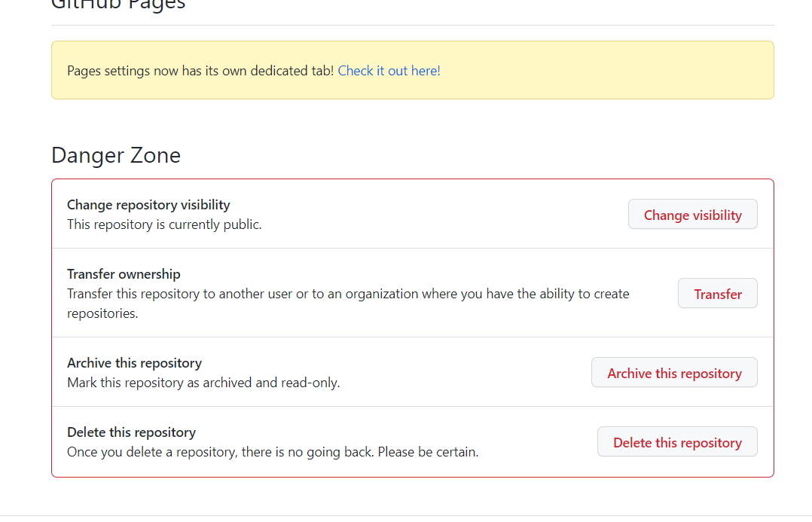Select 'Pages settings now has its own dedicated tab!' text
The width and height of the screenshot is (812, 522).
(200, 71)
